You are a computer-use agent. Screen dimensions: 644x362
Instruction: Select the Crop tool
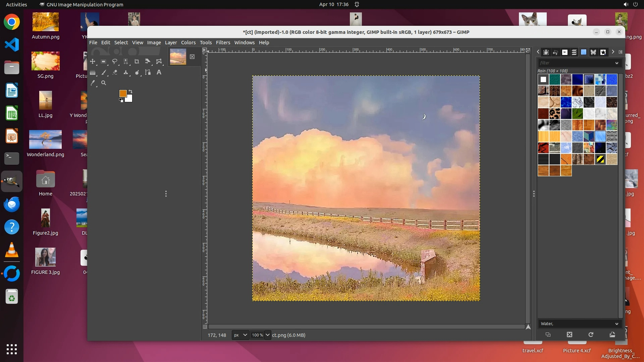(x=137, y=61)
